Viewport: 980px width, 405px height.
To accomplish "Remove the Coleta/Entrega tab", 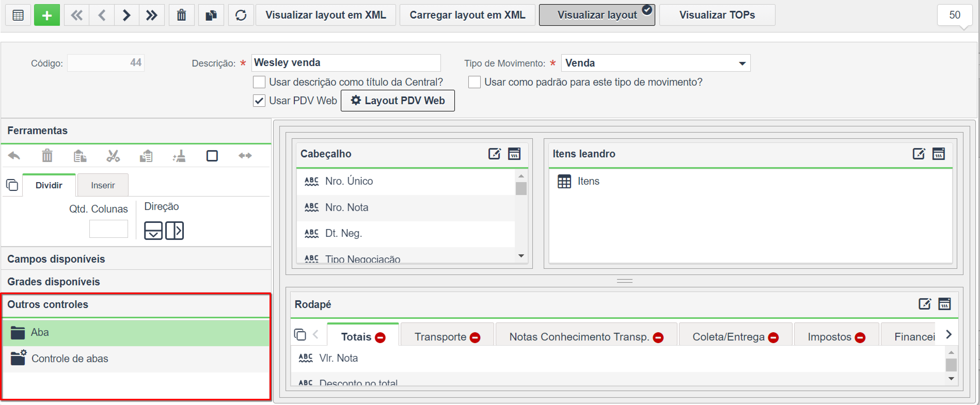I will point(773,337).
